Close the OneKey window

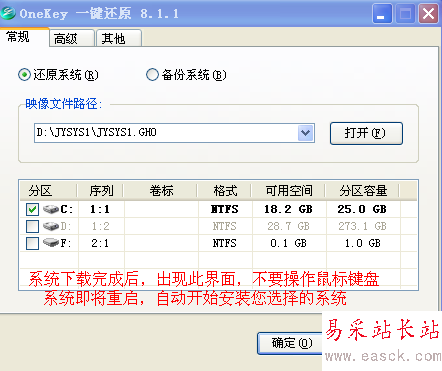click(x=428, y=14)
